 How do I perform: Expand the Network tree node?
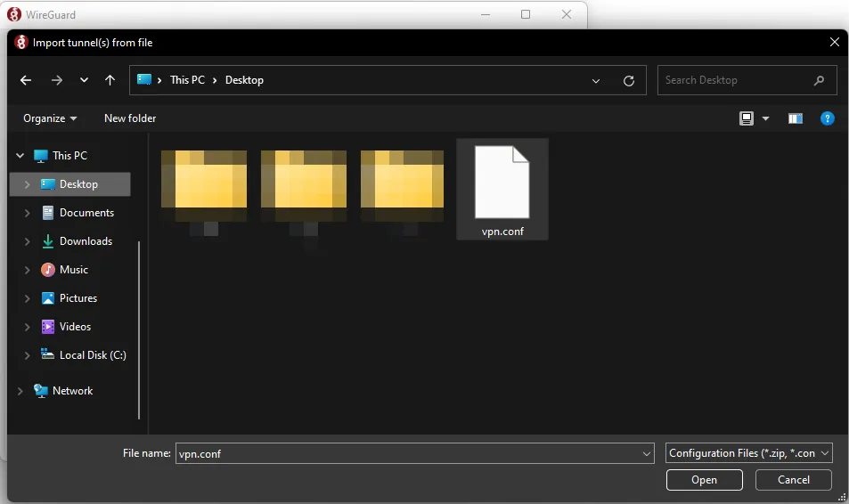point(20,391)
